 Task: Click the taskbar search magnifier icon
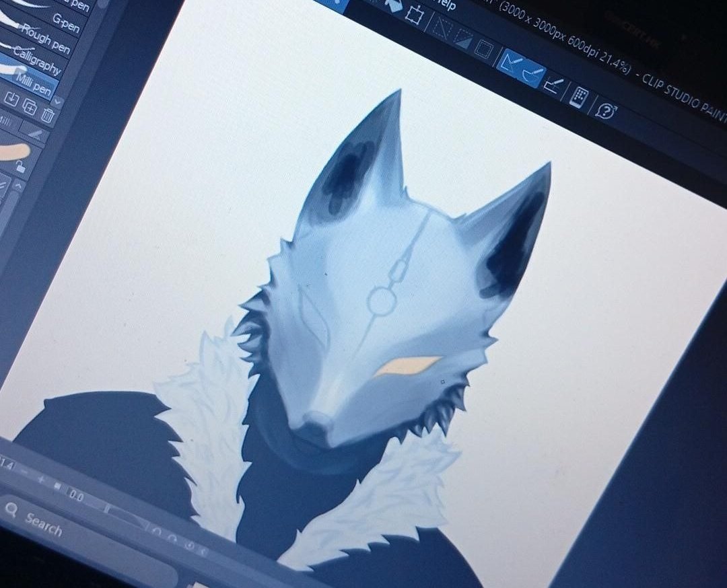[x=10, y=510]
